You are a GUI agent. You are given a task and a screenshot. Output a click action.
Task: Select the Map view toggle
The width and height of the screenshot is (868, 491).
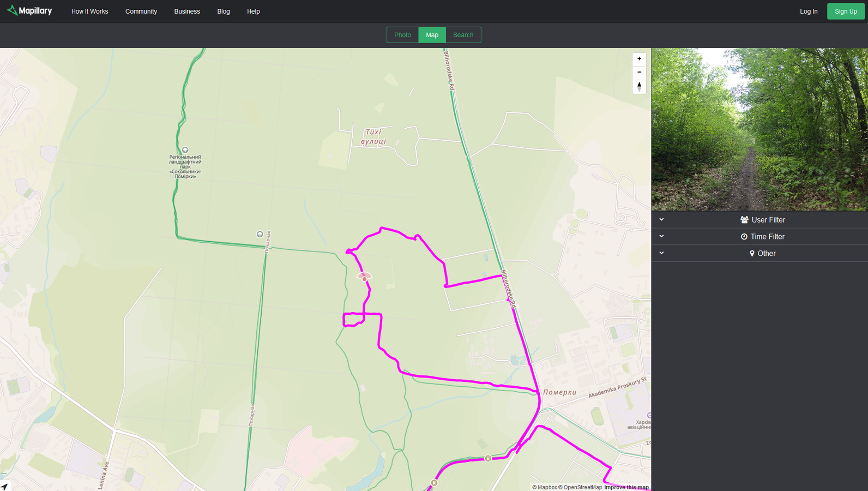(432, 35)
